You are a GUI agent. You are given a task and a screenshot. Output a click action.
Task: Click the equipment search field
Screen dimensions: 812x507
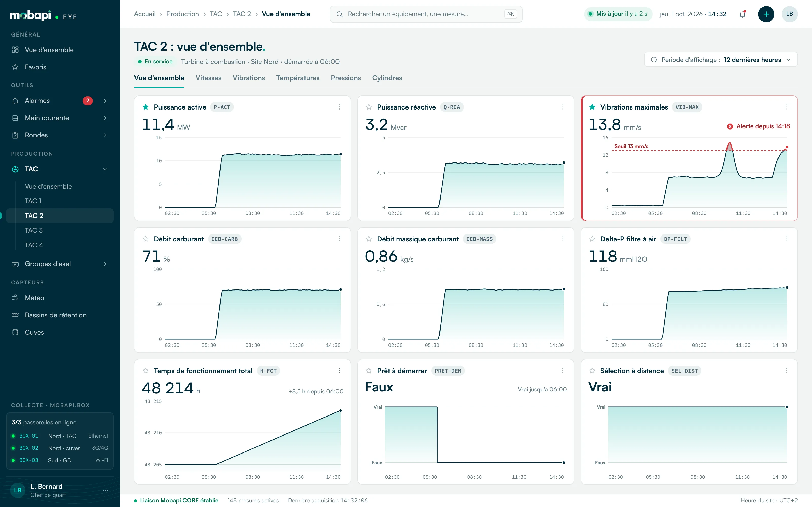[426, 14]
